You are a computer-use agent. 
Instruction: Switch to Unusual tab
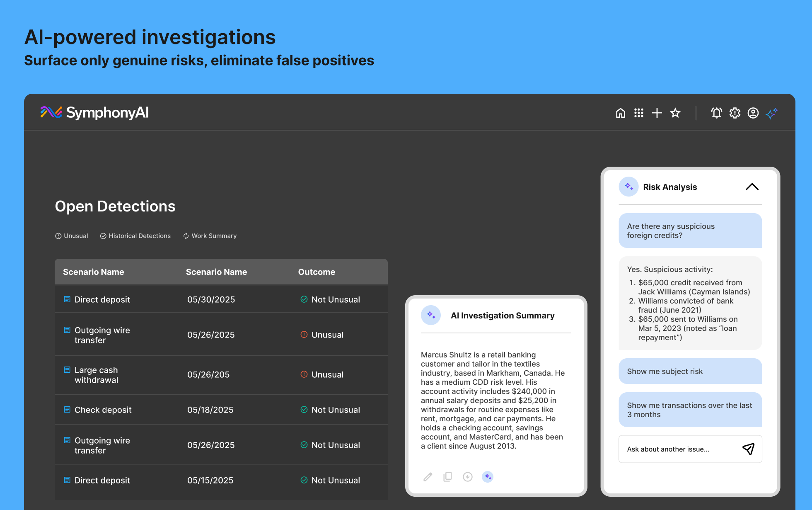tap(72, 236)
